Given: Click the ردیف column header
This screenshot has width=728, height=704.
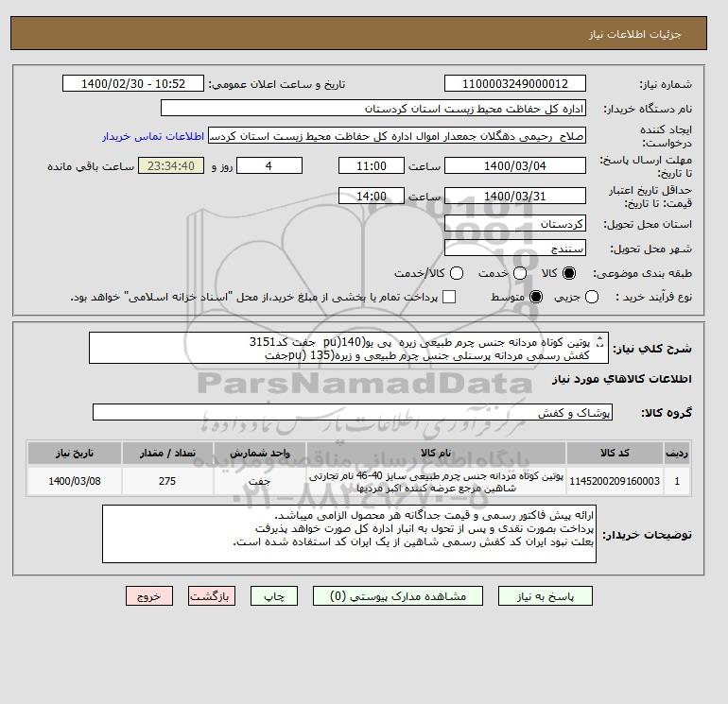Looking at the screenshot, I should click(x=677, y=453).
